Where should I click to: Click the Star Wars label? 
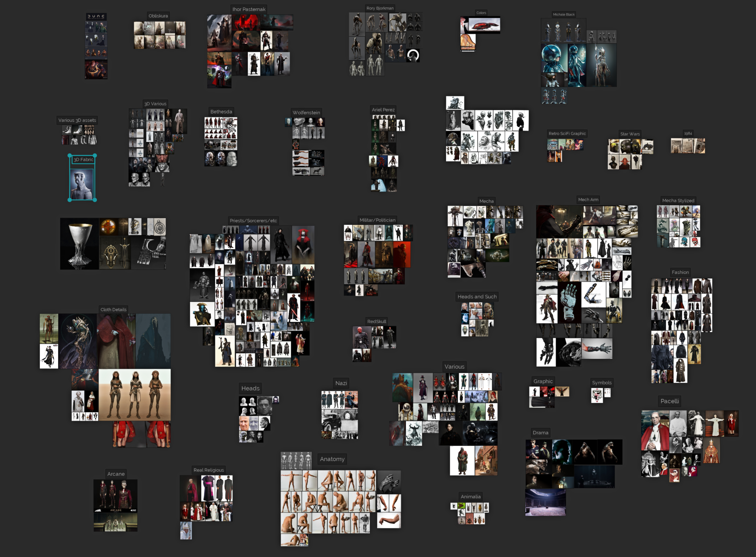pyautogui.click(x=630, y=134)
